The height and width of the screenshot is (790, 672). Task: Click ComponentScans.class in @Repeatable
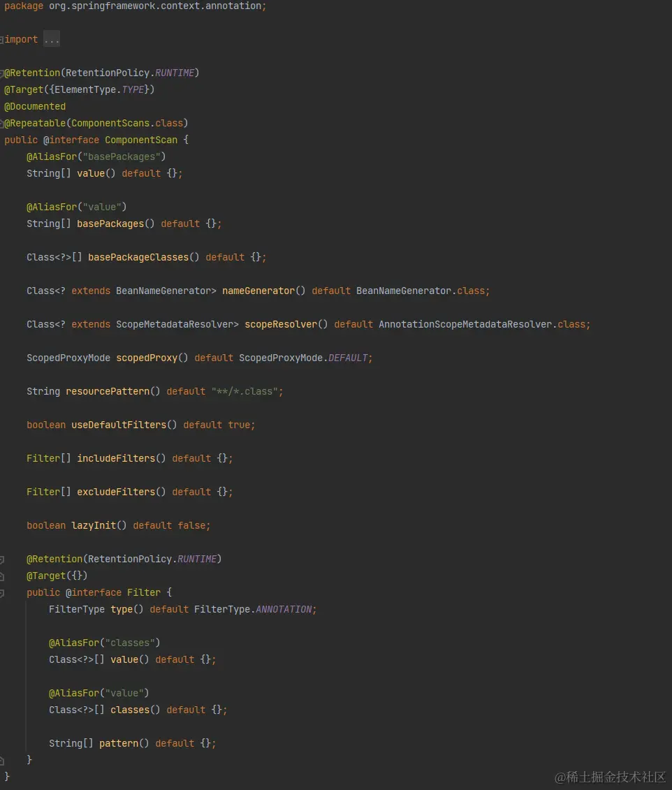[127, 124]
